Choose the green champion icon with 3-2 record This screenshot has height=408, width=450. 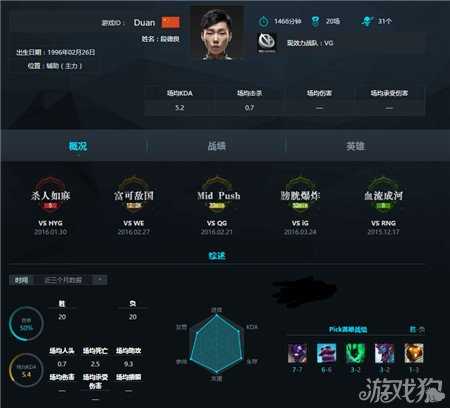tap(355, 353)
